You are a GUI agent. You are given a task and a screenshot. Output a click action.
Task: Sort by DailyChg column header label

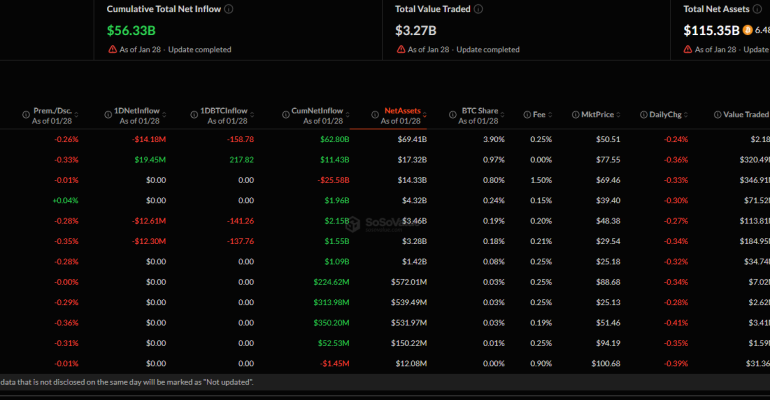[665, 115]
